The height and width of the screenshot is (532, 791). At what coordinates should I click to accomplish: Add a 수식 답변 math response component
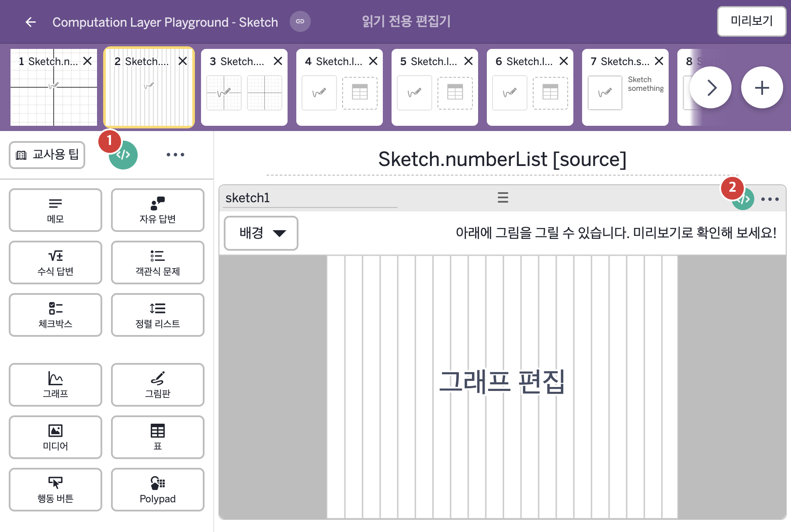[56, 263]
